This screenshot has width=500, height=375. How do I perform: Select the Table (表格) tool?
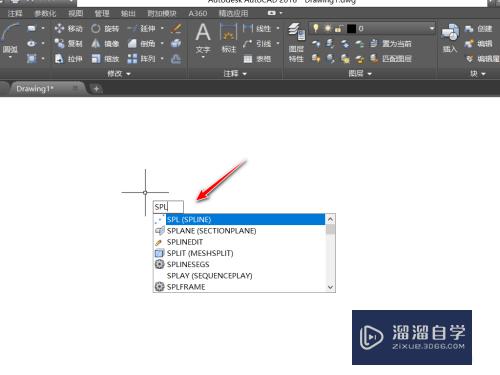257,59
